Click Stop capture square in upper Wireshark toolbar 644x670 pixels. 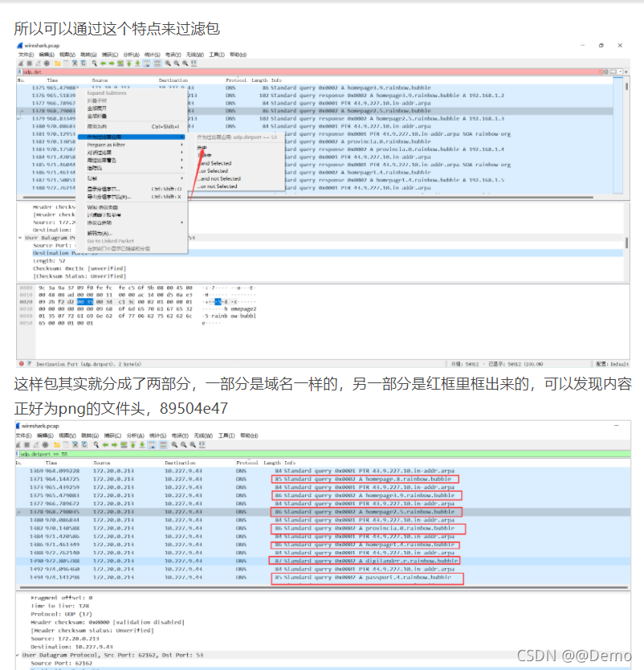[29, 63]
